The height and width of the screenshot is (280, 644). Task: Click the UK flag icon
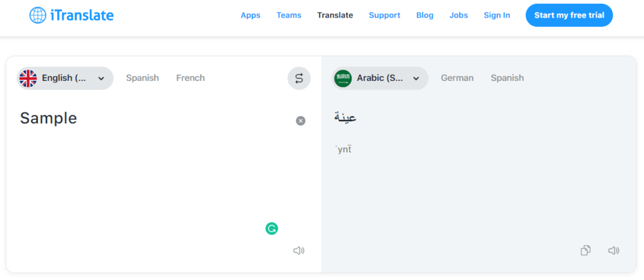28,78
